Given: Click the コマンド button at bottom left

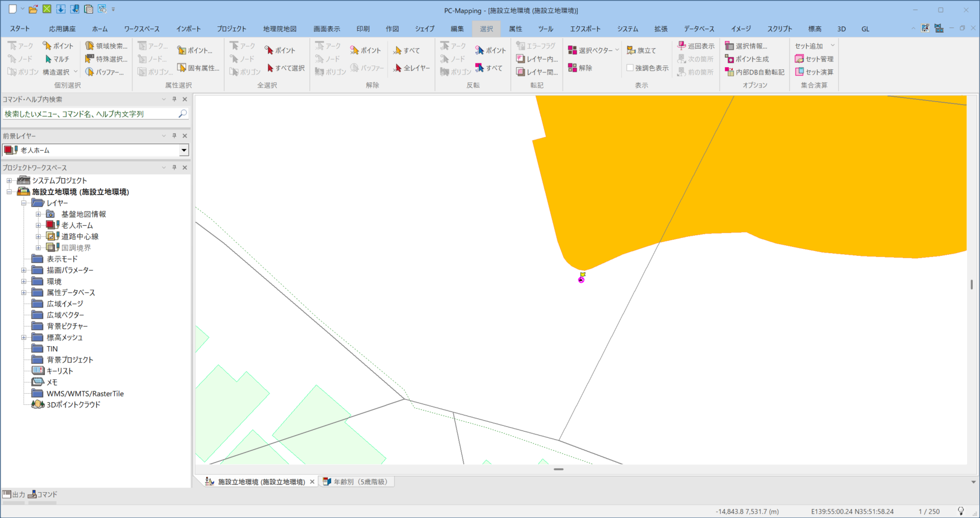Looking at the screenshot, I should 43,494.
